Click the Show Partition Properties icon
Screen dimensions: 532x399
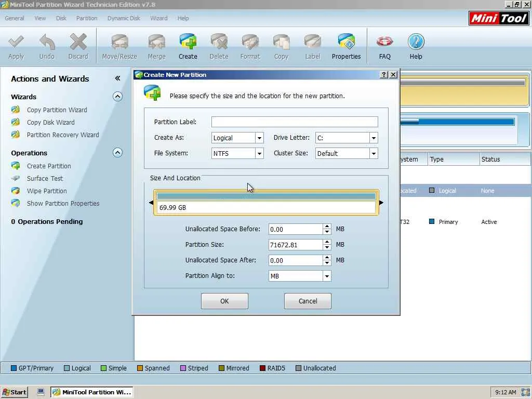[16, 203]
